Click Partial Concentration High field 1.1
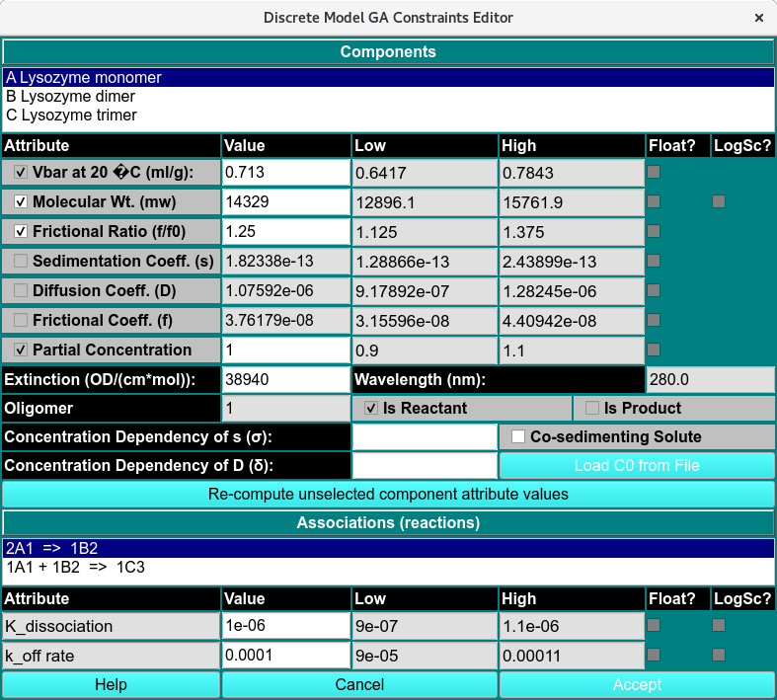The width and height of the screenshot is (777, 700). point(572,350)
